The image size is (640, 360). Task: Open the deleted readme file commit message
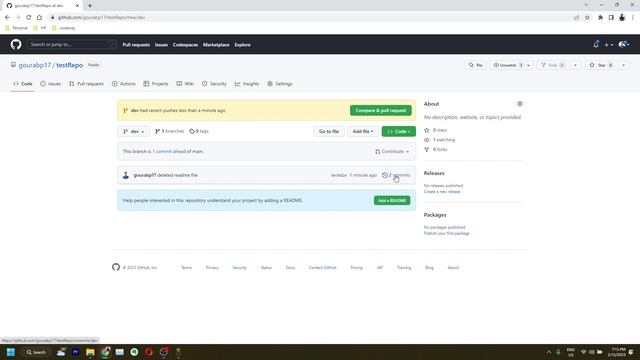178,175
